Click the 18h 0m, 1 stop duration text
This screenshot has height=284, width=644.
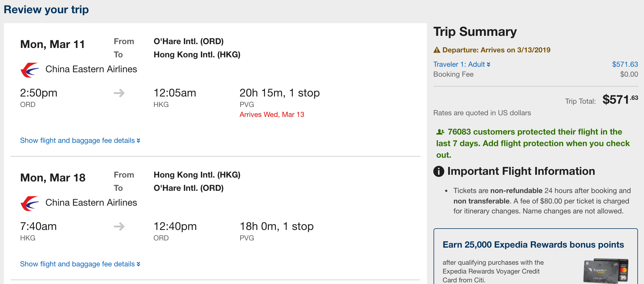pyautogui.click(x=276, y=227)
